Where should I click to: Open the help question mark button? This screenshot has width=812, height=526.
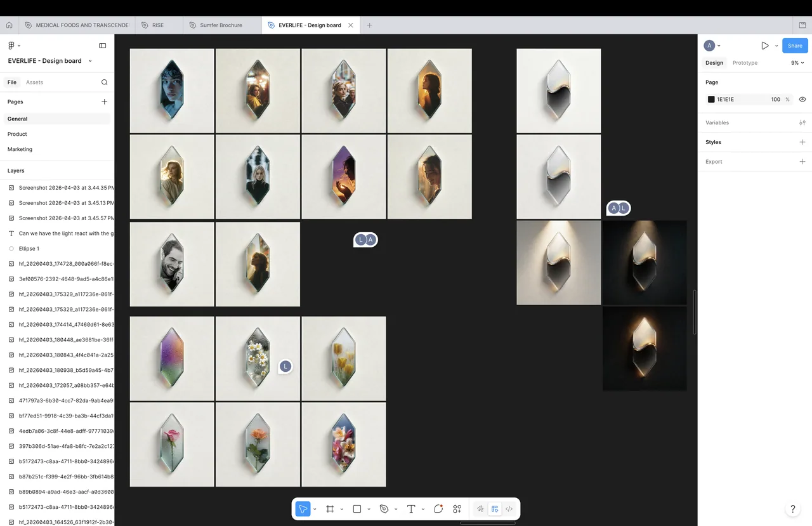click(792, 509)
